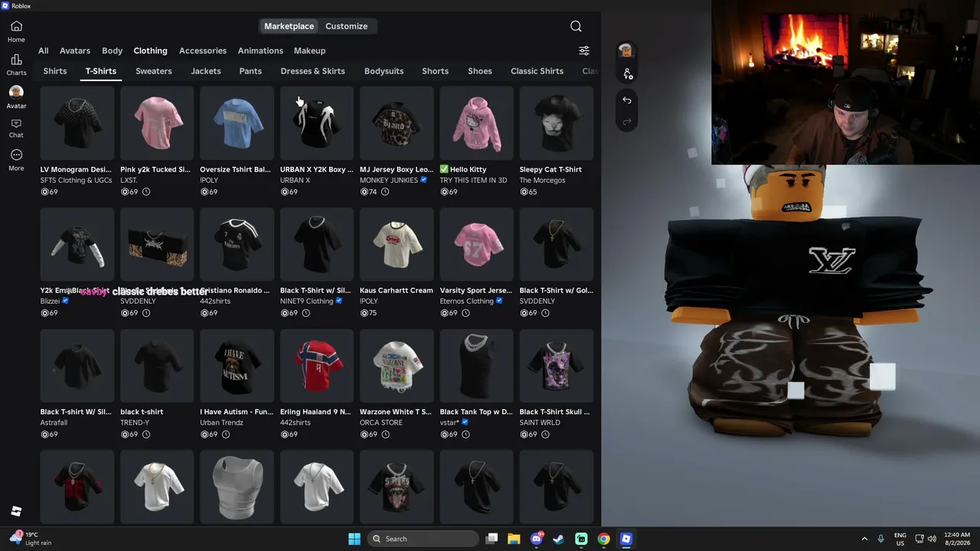The height and width of the screenshot is (551, 980).
Task: Select the Erling Haaland jersey thumbnail
Action: pyautogui.click(x=317, y=366)
